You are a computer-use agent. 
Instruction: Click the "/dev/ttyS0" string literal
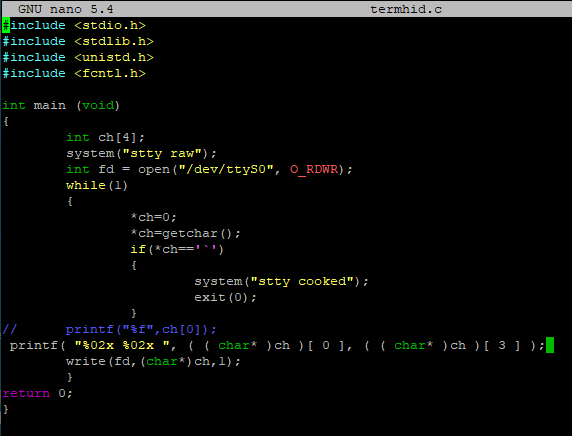[x=226, y=170]
